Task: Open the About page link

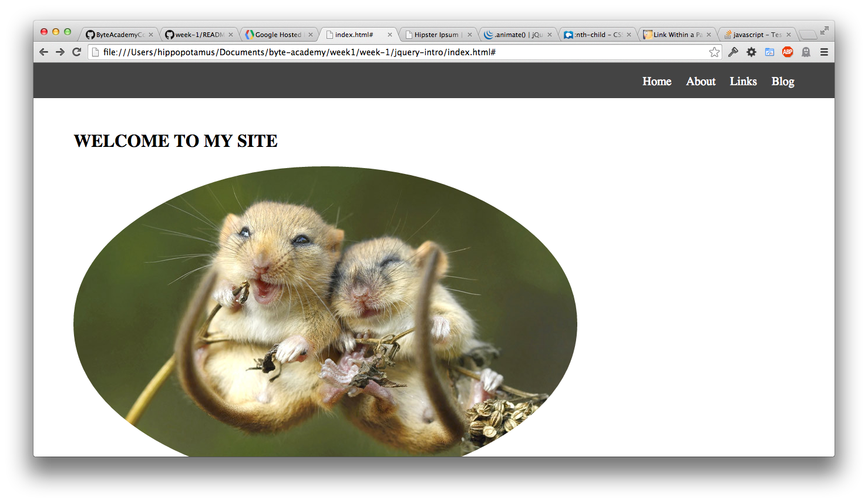Action: click(701, 82)
